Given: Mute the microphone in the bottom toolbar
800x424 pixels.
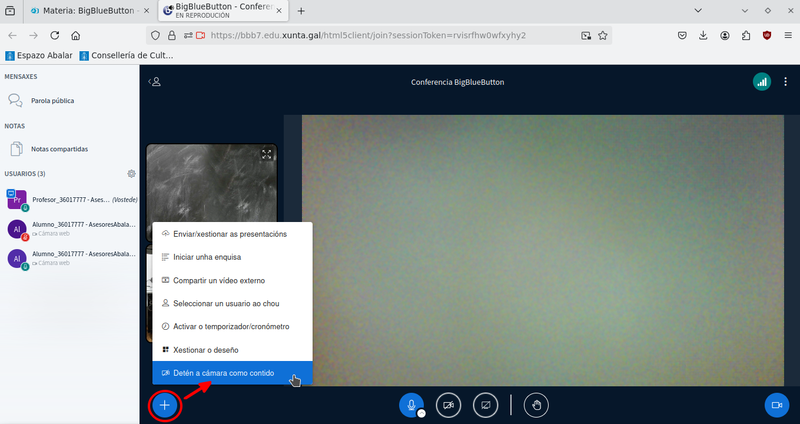Looking at the screenshot, I should [410, 405].
